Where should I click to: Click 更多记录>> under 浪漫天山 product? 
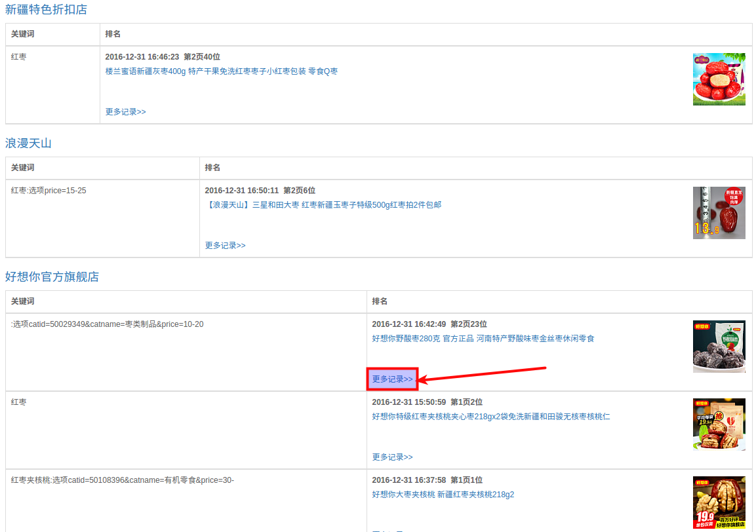coord(225,246)
